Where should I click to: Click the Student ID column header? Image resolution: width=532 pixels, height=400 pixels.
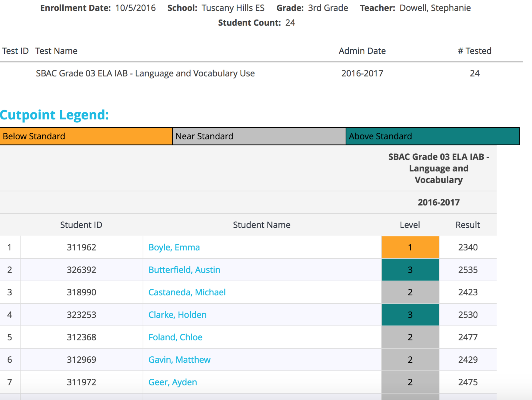point(81,225)
